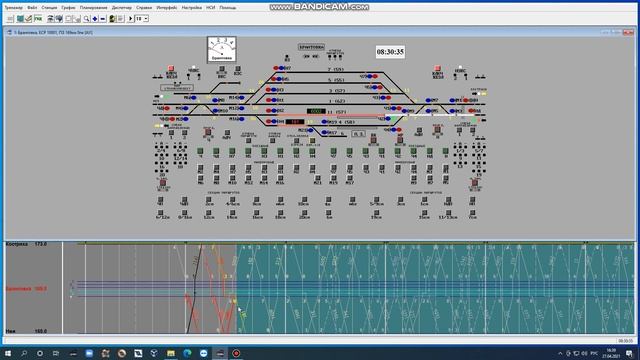This screenshot has height=360, width=640.
Task: Open the НСИ menu
Action: (x=211, y=7)
